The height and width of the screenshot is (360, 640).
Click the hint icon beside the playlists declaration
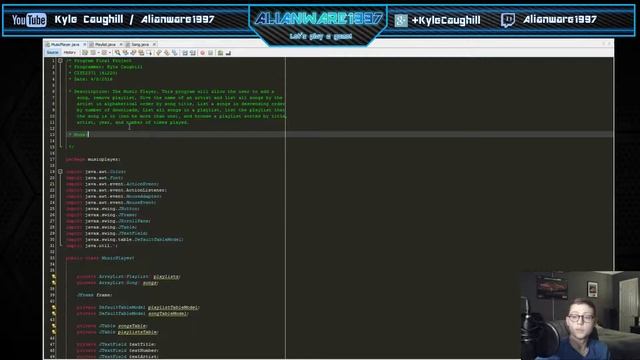[x=53, y=276]
